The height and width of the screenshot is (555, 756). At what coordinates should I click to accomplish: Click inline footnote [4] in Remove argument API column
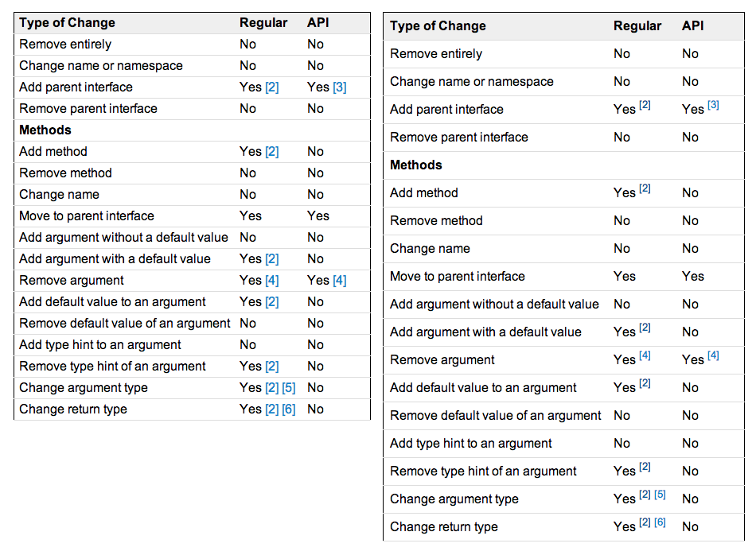339,281
